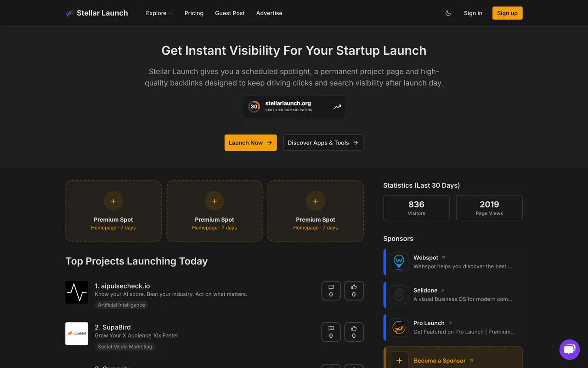Click the 2019 Page Views statistic box

[x=489, y=208]
